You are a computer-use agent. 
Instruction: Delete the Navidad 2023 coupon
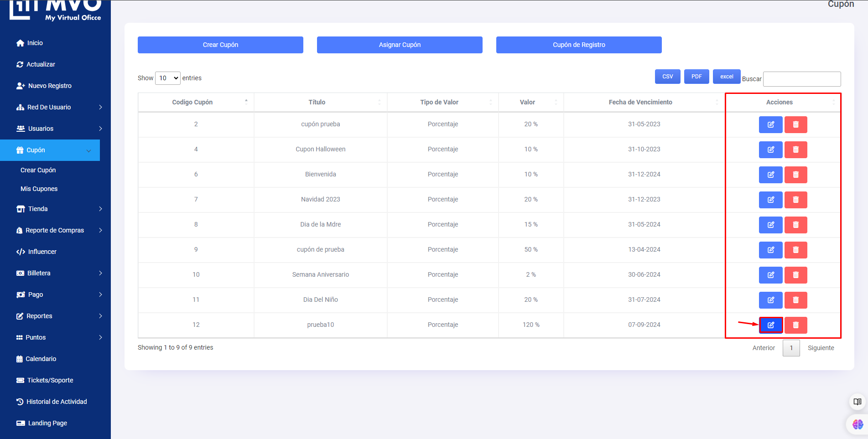[795, 200]
